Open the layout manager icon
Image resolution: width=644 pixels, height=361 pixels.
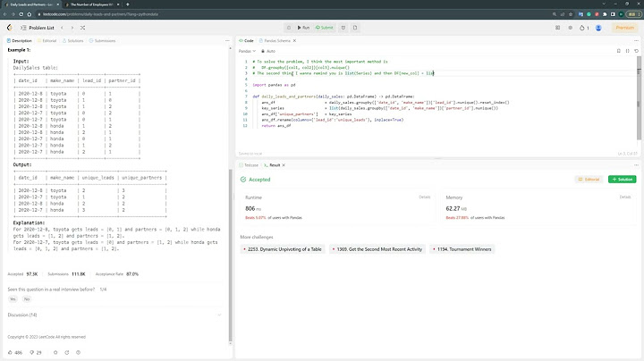coord(557,28)
